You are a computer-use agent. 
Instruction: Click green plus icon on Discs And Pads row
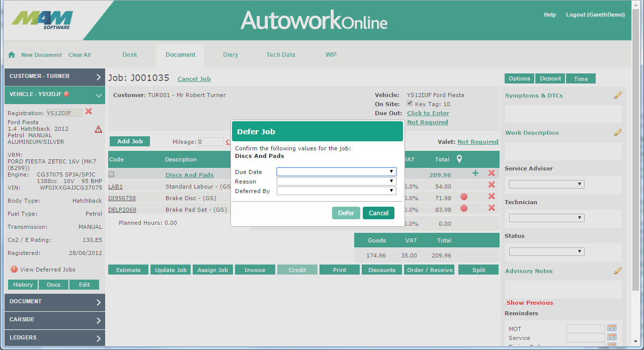[475, 173]
